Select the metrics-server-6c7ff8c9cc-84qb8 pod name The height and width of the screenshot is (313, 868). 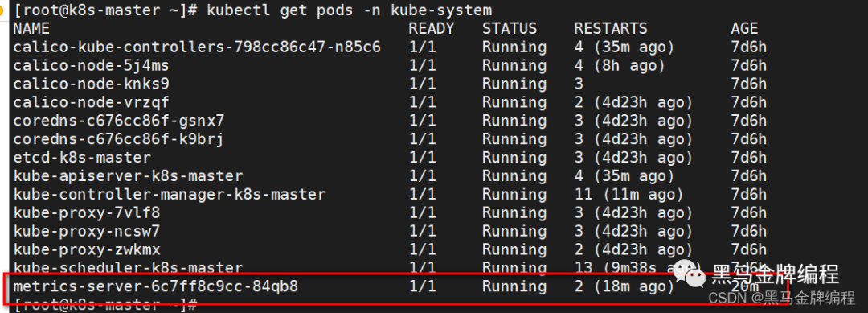156,287
